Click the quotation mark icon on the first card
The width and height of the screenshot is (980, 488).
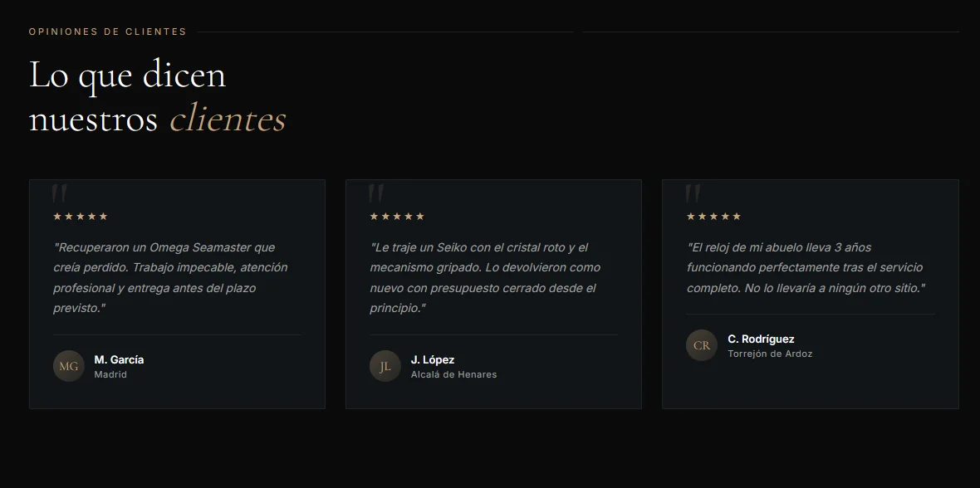click(x=59, y=193)
